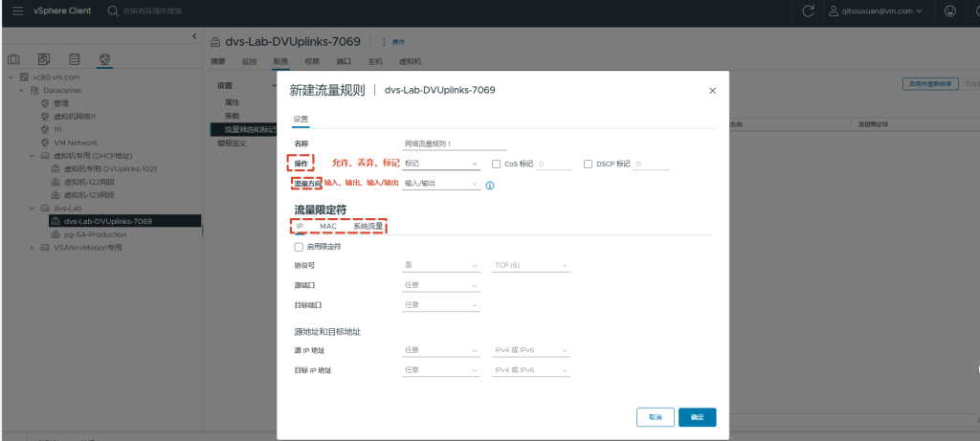Enable the DSCP 标记 checkbox
The image size is (980, 441).
[x=588, y=164]
